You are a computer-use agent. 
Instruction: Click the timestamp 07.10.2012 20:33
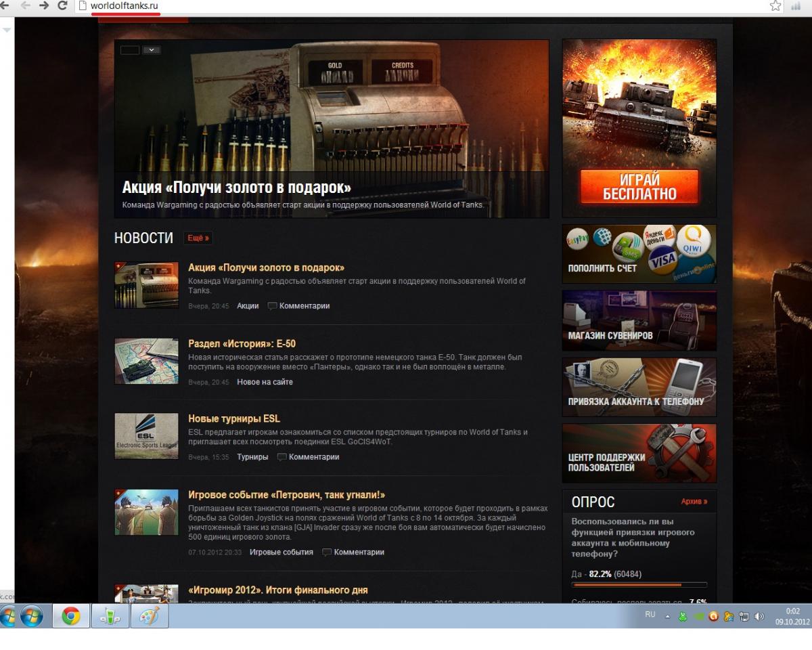tap(216, 552)
